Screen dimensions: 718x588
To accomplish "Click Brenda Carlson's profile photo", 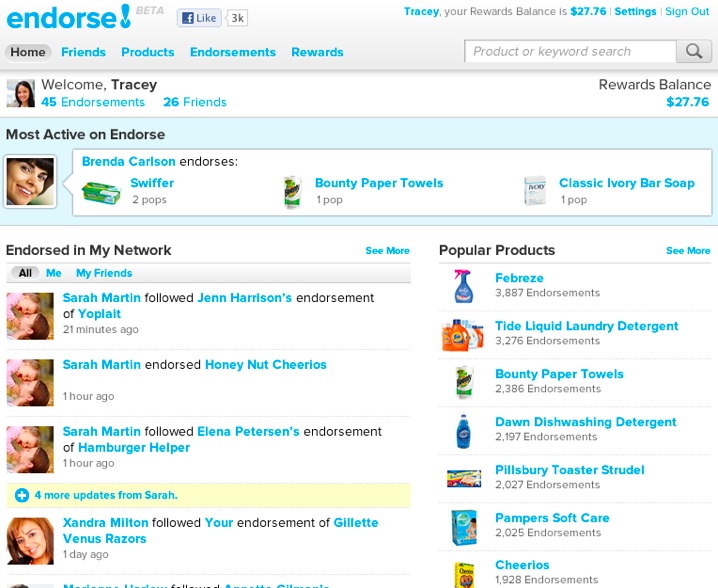I will [30, 182].
